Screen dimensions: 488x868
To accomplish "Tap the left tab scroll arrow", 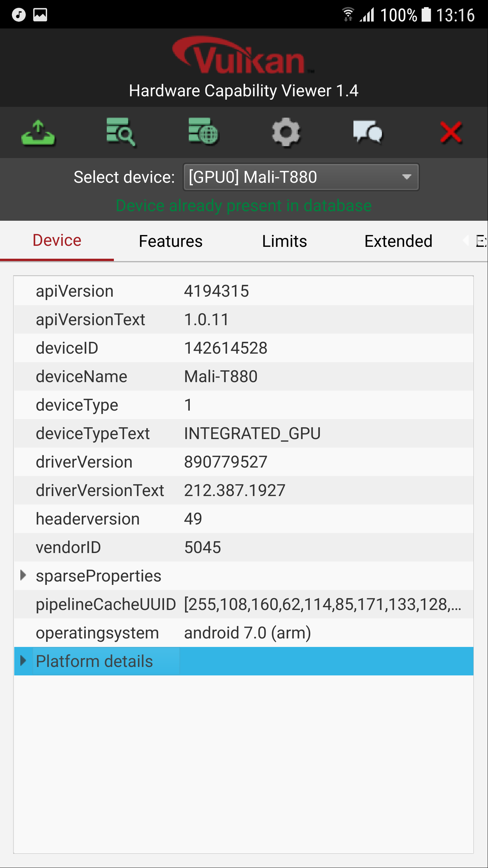I will click(466, 241).
